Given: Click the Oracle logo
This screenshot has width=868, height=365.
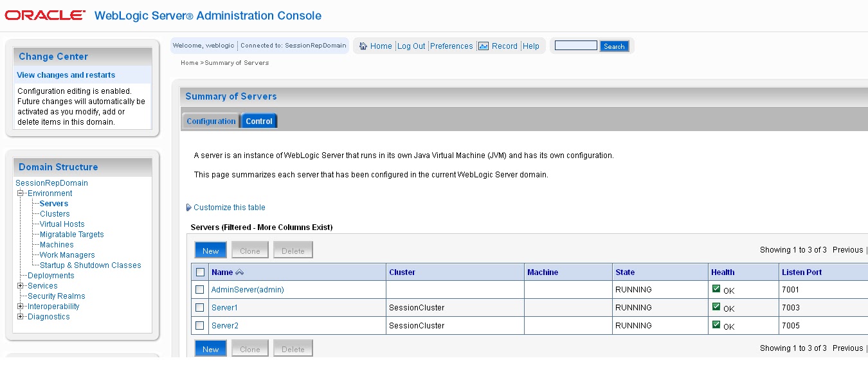Looking at the screenshot, I should point(45,15).
